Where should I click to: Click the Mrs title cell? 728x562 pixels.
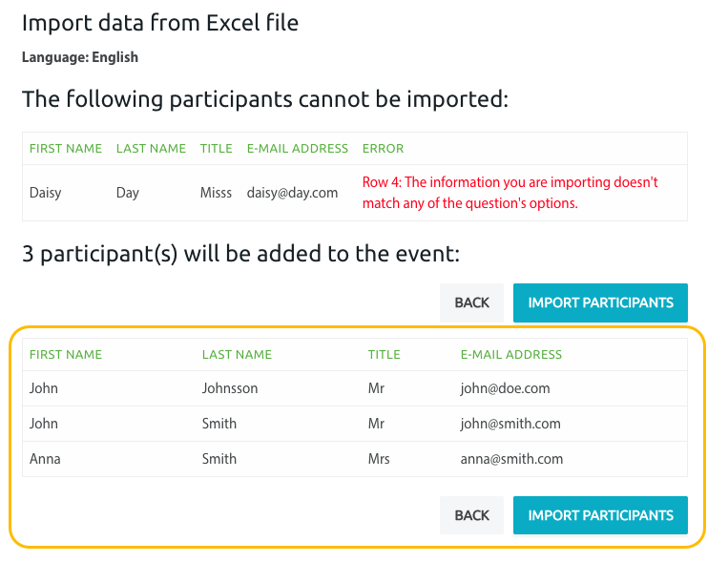(x=379, y=459)
